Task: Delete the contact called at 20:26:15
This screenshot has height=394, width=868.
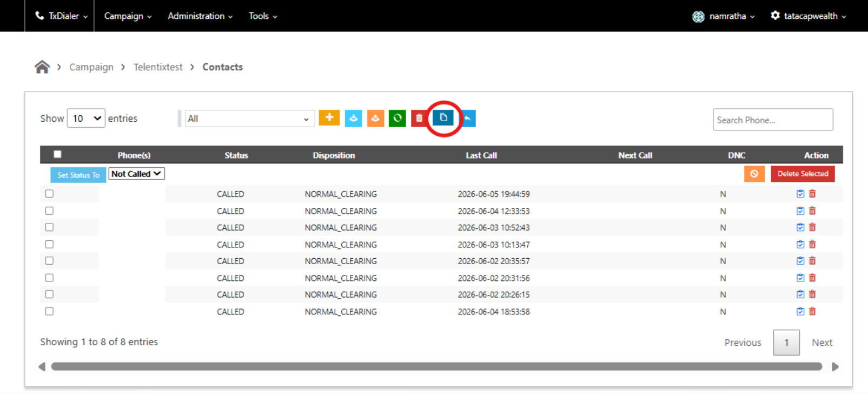Action: (x=812, y=294)
